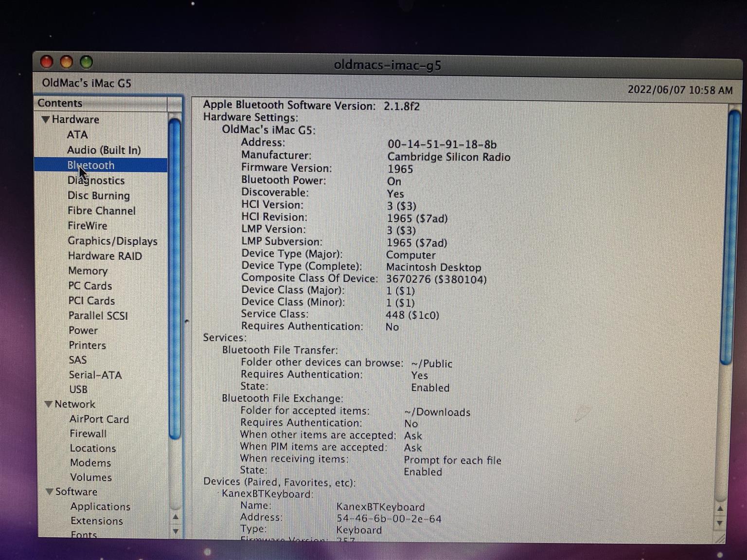Image resolution: width=747 pixels, height=560 pixels.
Task: Click the green zoom window button
Action: (x=87, y=62)
